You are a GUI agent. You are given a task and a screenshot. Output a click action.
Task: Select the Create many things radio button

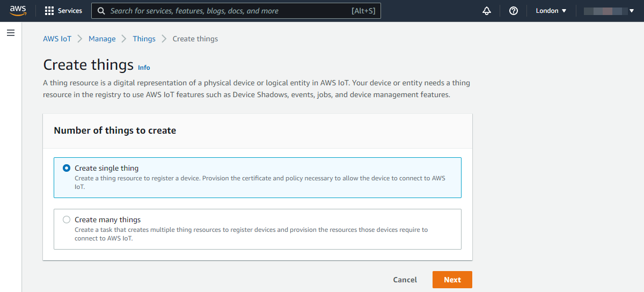[x=67, y=220]
